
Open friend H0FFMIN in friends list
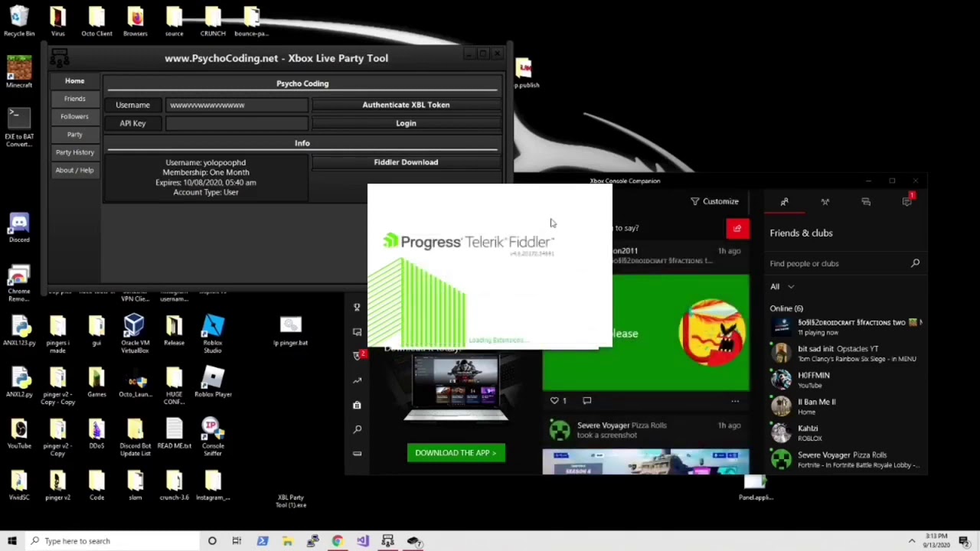point(846,380)
